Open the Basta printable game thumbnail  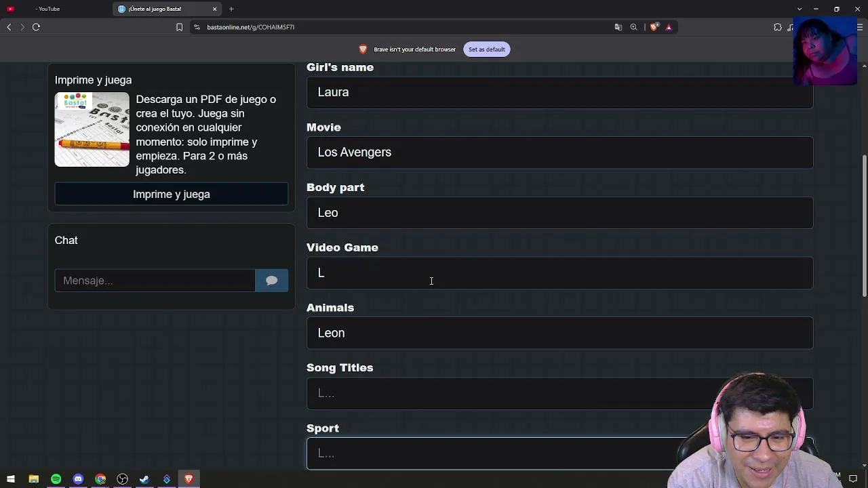[x=92, y=129]
